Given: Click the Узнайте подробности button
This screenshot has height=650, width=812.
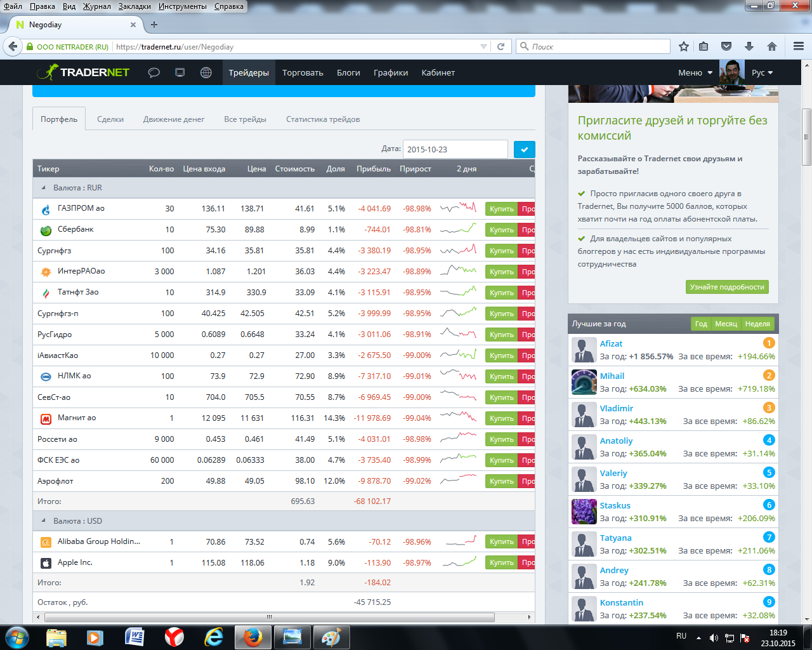Looking at the screenshot, I should click(727, 287).
